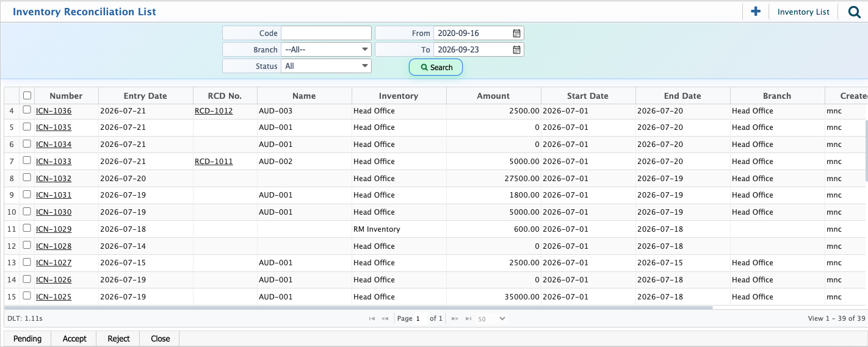
Task: Open record ICN-1033
Action: coord(54,162)
